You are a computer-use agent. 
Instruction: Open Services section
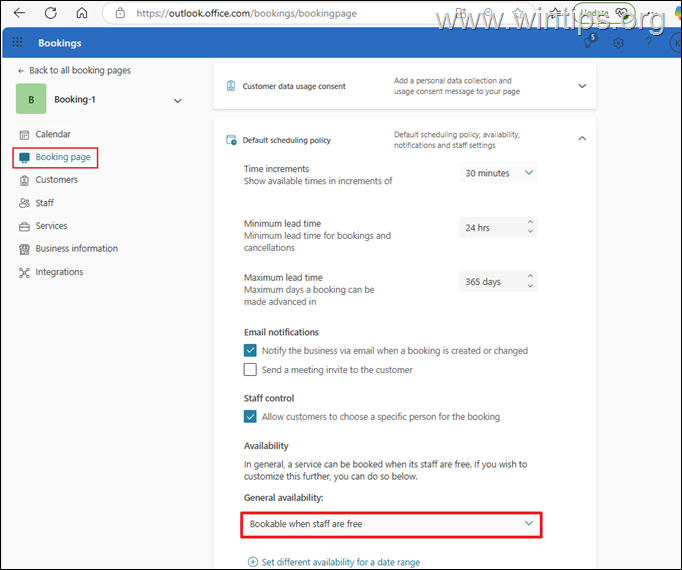pyautogui.click(x=51, y=226)
